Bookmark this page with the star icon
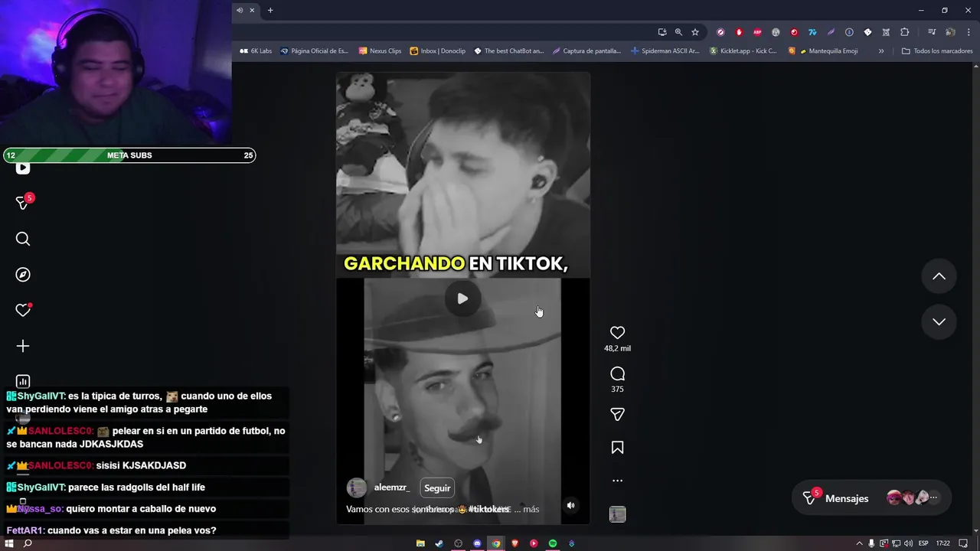980x551 pixels. [x=695, y=32]
